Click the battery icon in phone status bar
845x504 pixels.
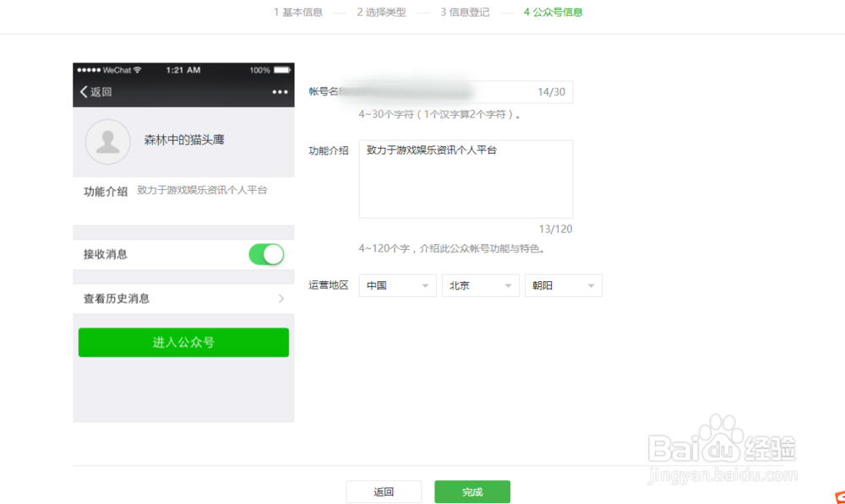coord(282,70)
